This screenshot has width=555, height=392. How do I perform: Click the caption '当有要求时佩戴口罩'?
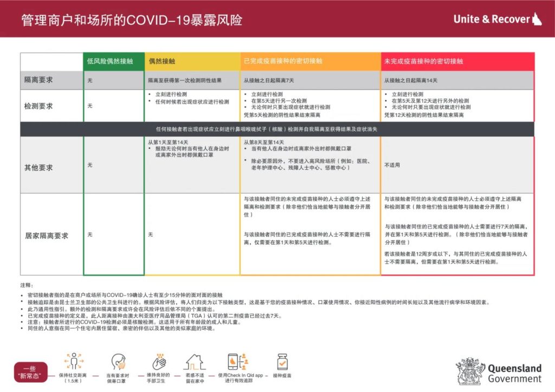(x=118, y=378)
